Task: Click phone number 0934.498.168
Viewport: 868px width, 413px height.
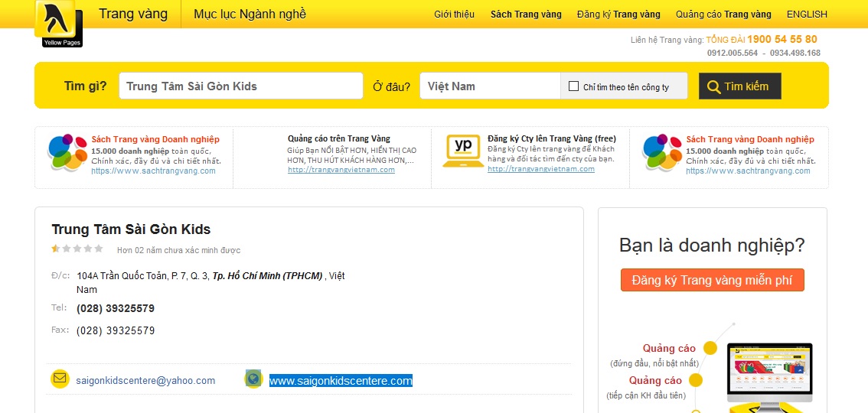Action: pos(795,53)
